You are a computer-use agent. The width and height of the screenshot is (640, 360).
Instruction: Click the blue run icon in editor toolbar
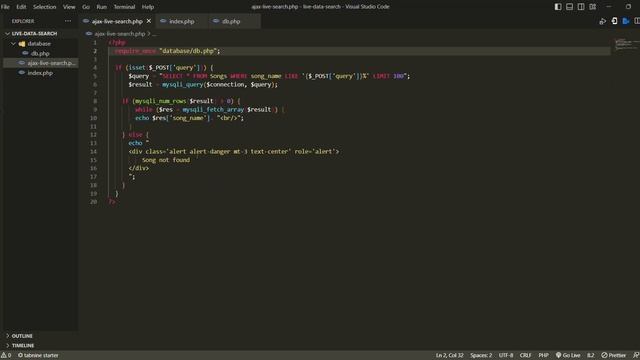(626, 21)
